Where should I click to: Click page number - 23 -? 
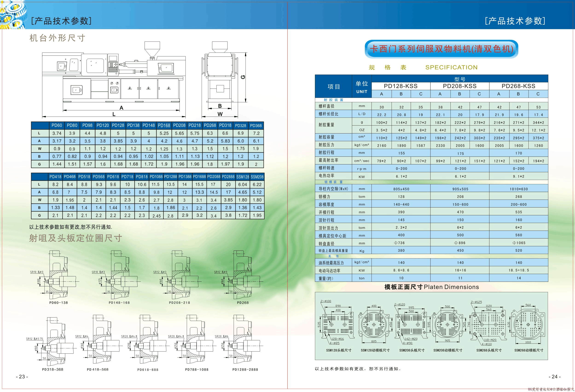pyautogui.click(x=22, y=377)
